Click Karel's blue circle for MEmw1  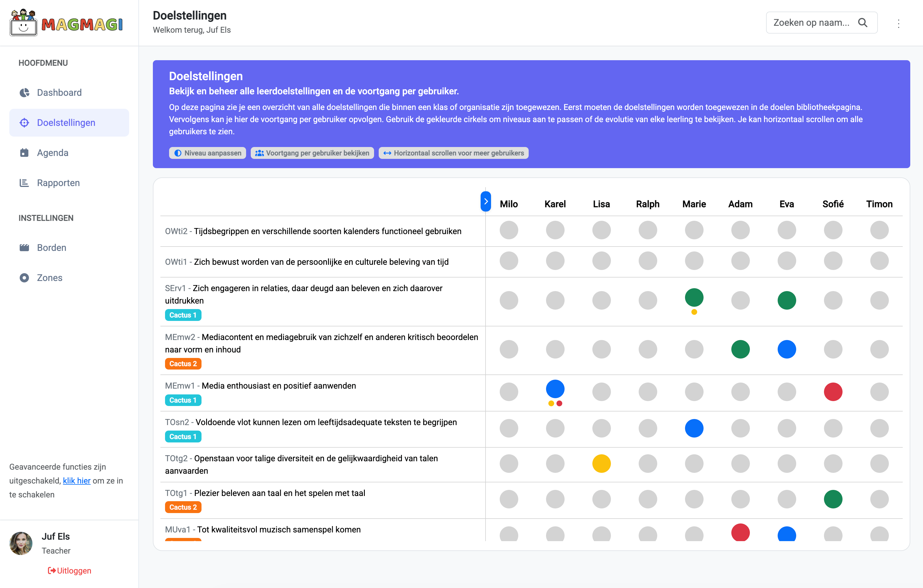[x=555, y=389]
